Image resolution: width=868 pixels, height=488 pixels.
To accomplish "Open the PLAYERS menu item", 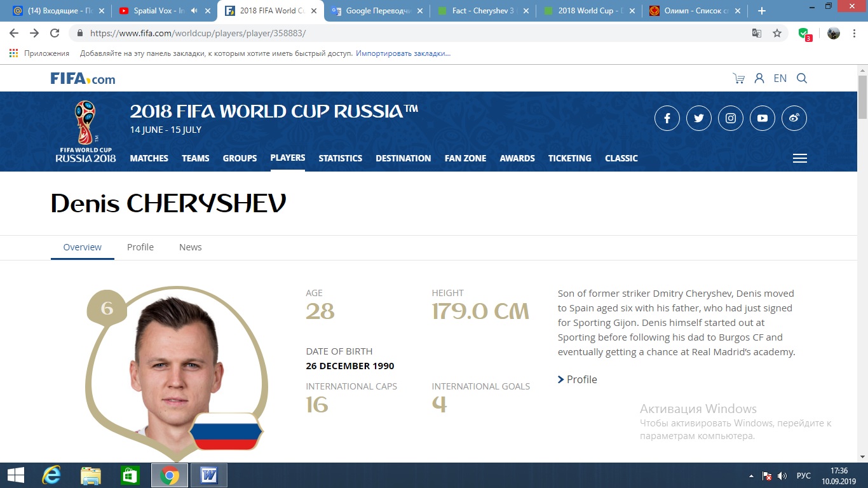I will coord(288,158).
